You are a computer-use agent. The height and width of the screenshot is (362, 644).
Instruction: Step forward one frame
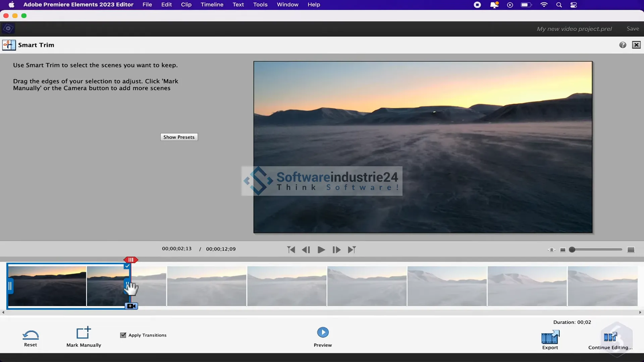pos(336,250)
